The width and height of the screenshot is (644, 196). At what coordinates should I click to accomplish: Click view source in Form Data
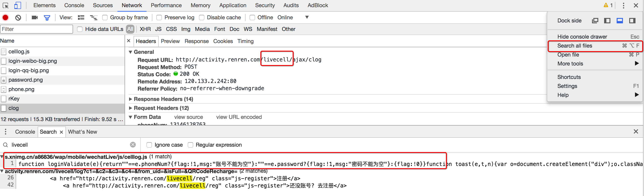tap(188, 117)
